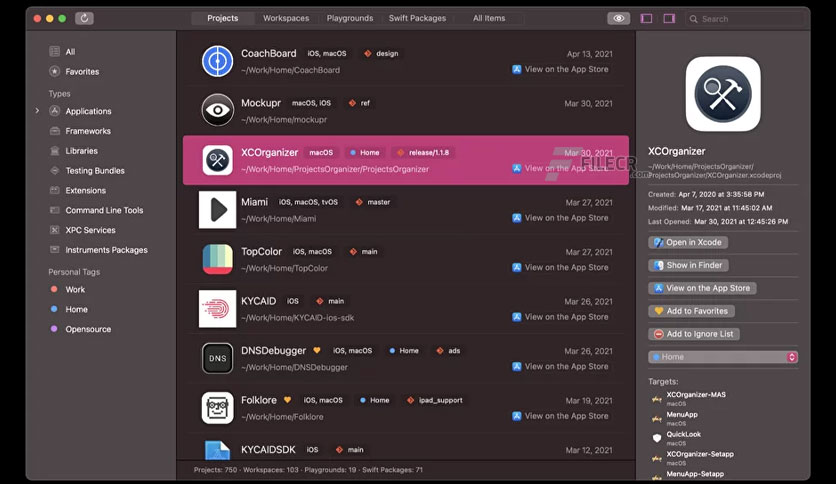
Task: Click the XPC Services sidebar icon
Action: tap(54, 230)
